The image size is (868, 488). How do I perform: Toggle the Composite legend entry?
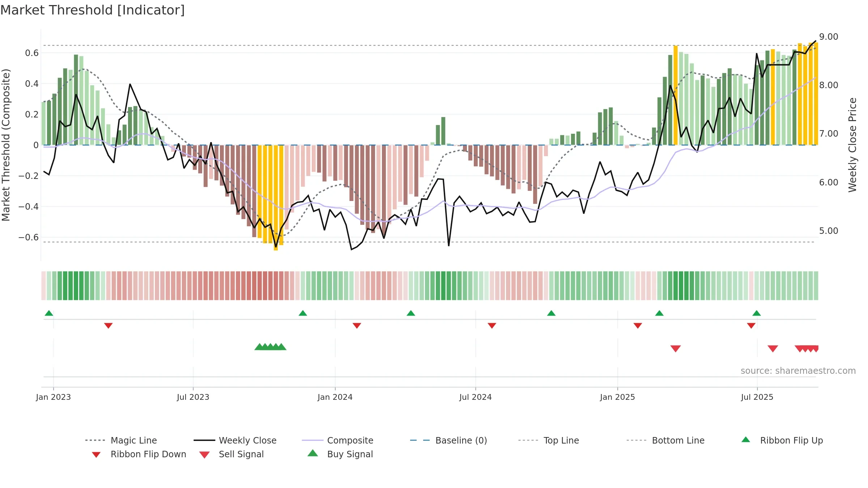[337, 440]
